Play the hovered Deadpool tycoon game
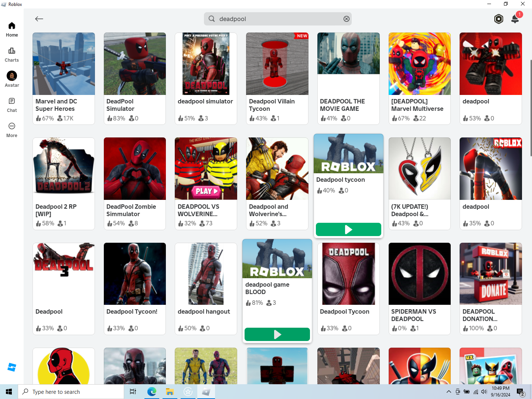 click(x=348, y=229)
